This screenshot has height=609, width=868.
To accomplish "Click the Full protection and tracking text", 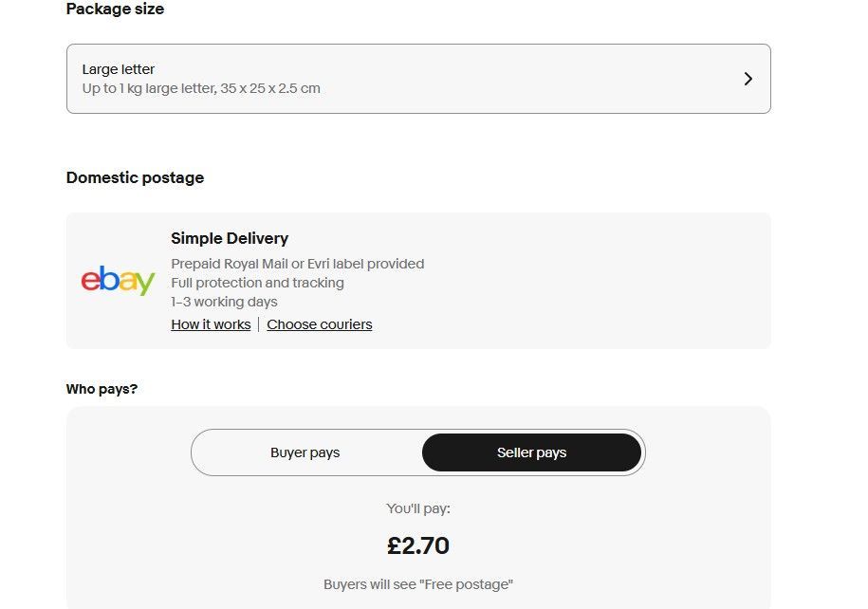I will (x=257, y=283).
